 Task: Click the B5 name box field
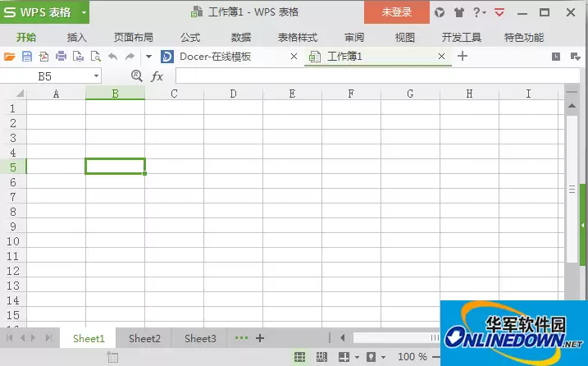pos(45,76)
